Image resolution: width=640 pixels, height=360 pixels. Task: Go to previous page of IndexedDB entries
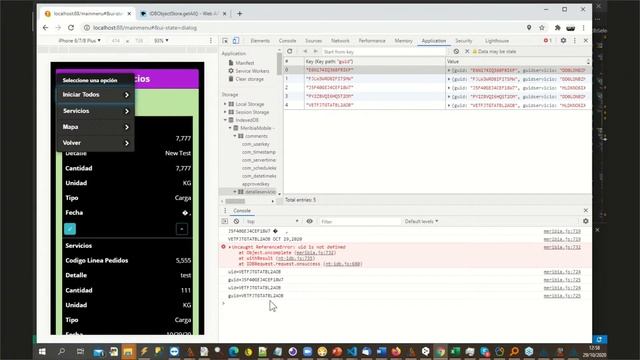(305, 51)
